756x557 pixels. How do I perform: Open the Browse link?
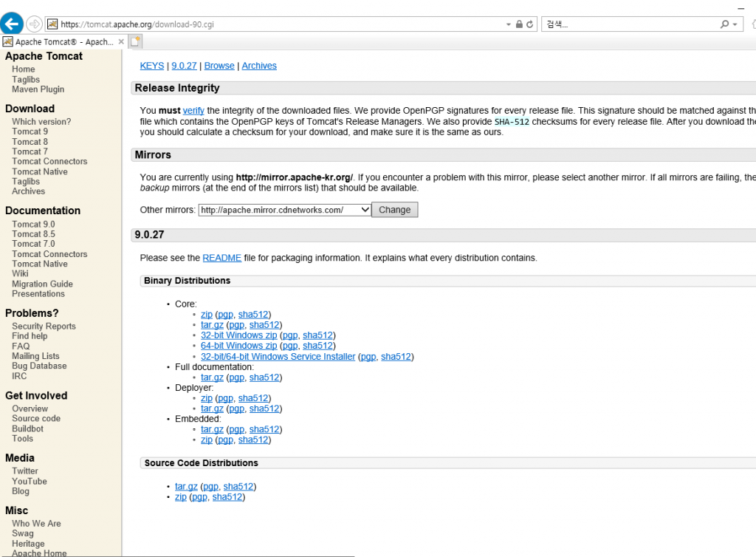point(219,66)
